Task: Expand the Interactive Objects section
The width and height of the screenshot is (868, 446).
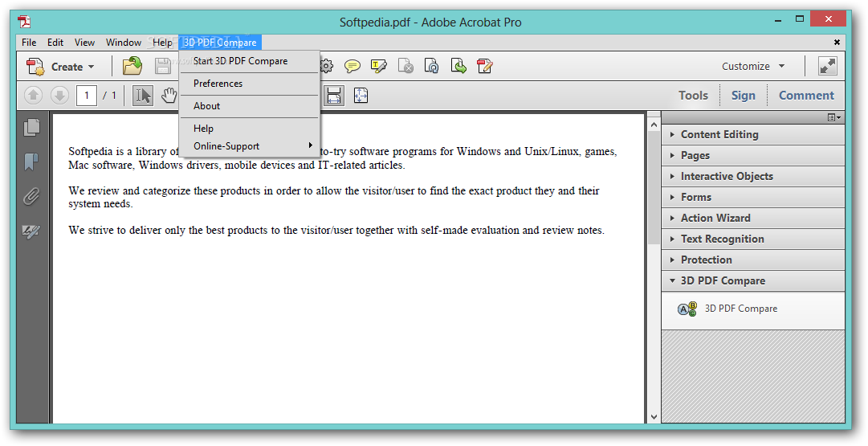Action: (x=753, y=176)
